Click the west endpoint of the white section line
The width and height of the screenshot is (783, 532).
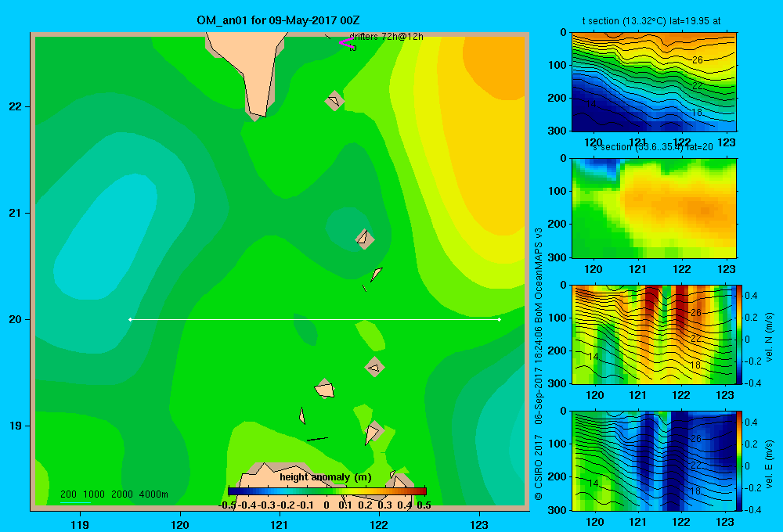(130, 319)
